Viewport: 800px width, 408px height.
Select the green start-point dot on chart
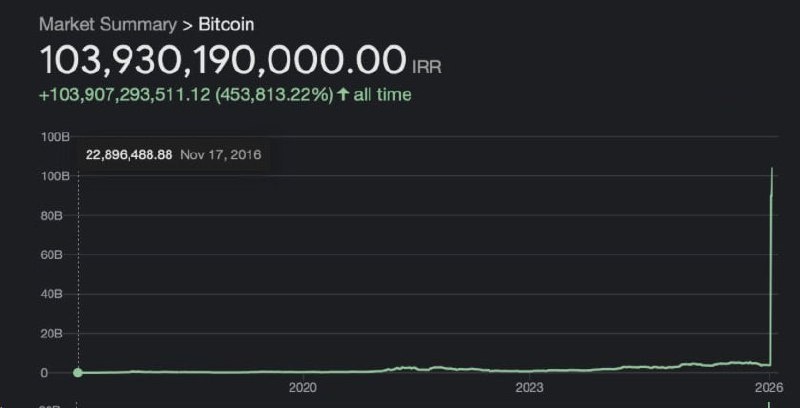click(78, 373)
